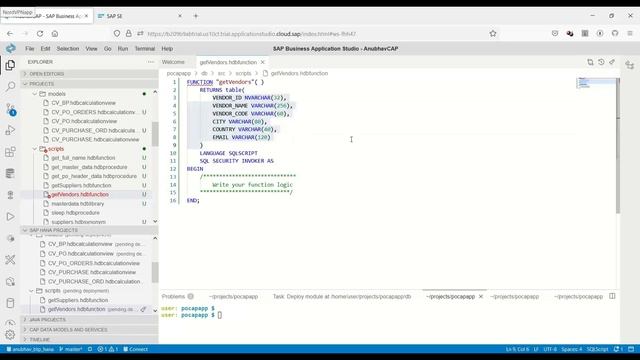Screen dimensions: 640x360
Task: Click the Explorer more actions ellipsis
Action: pos(151,62)
